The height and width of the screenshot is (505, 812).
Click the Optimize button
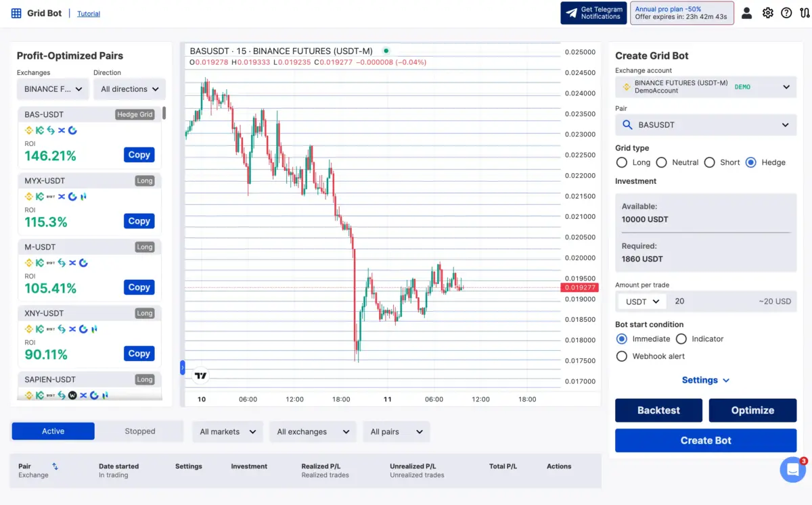(x=752, y=410)
